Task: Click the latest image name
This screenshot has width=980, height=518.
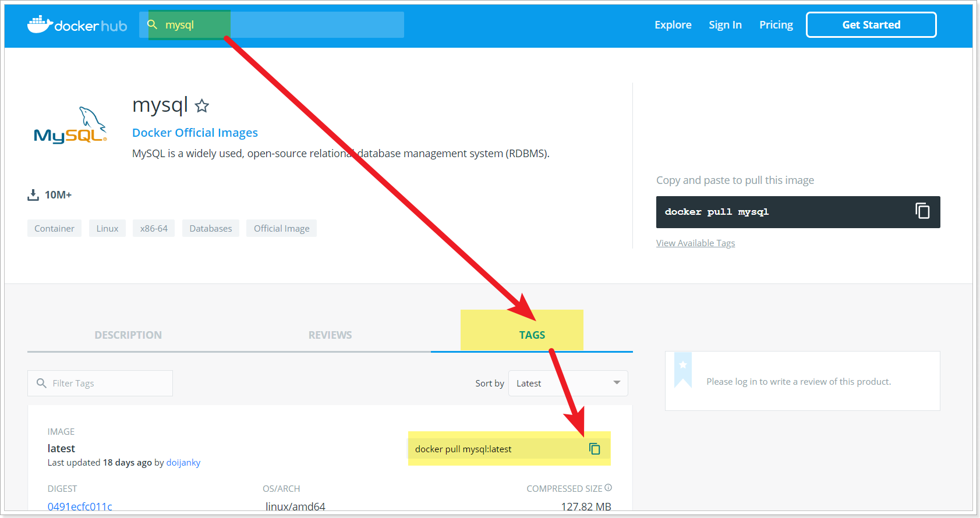Action: pos(61,449)
